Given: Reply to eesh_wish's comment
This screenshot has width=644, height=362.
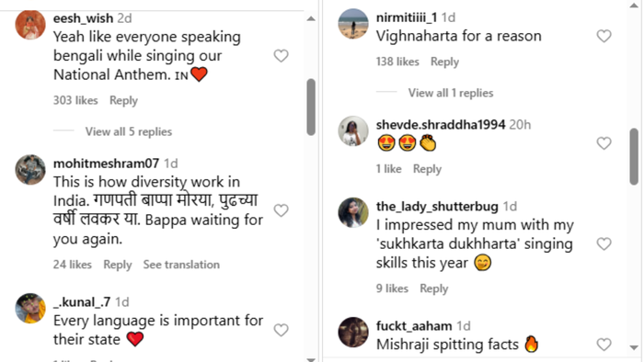Looking at the screenshot, I should 123,101.
